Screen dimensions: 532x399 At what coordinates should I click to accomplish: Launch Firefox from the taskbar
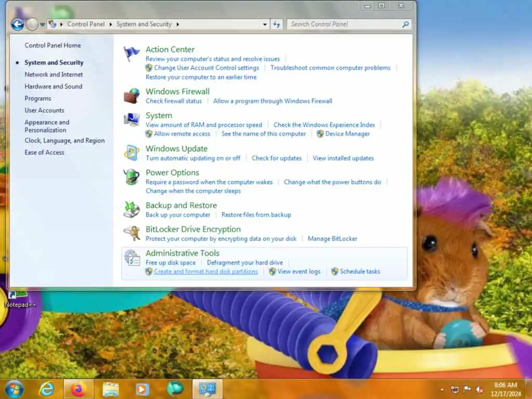click(x=78, y=389)
